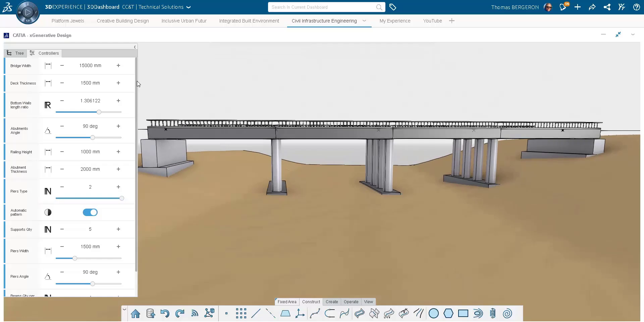Click the Home icon in bottom toolbar
The width and height of the screenshot is (644, 322).
tap(136, 314)
